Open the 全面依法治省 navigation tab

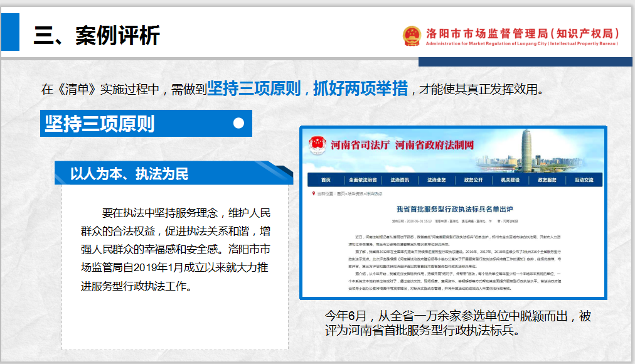362,180
